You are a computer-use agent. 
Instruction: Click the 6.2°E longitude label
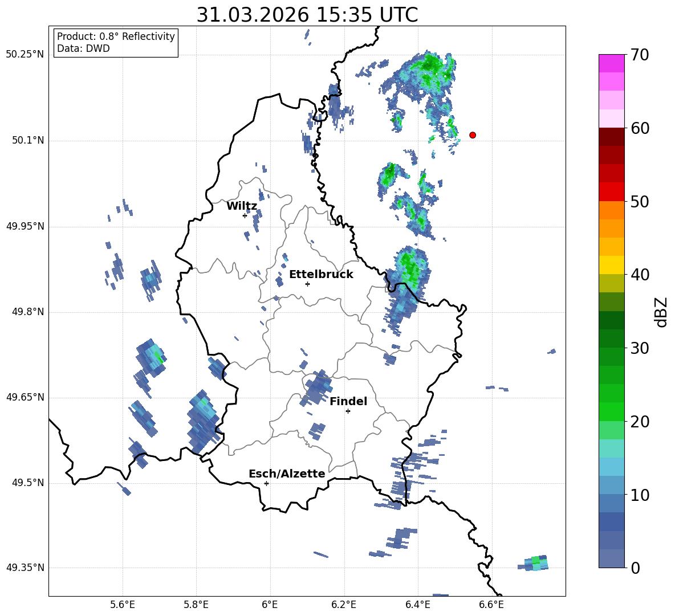[344, 605]
